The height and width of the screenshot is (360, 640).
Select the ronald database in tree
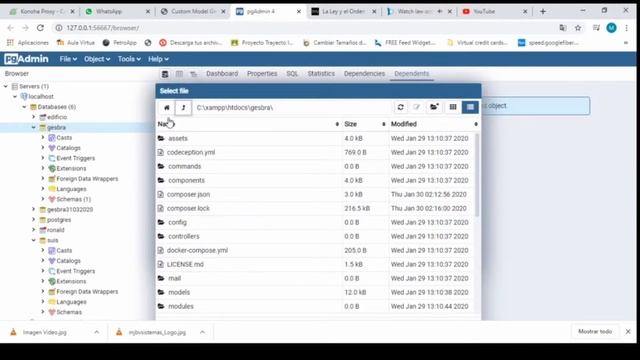[56, 230]
